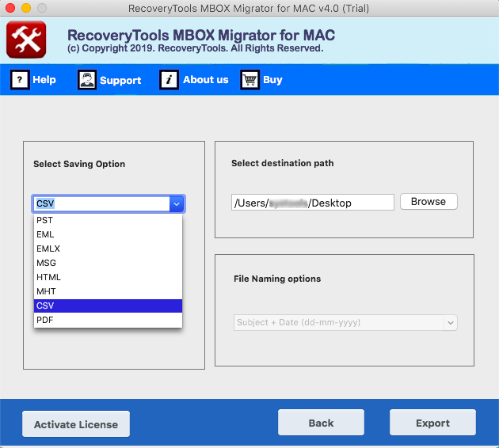
Task: Open the Support toolbar label
Action: (120, 80)
